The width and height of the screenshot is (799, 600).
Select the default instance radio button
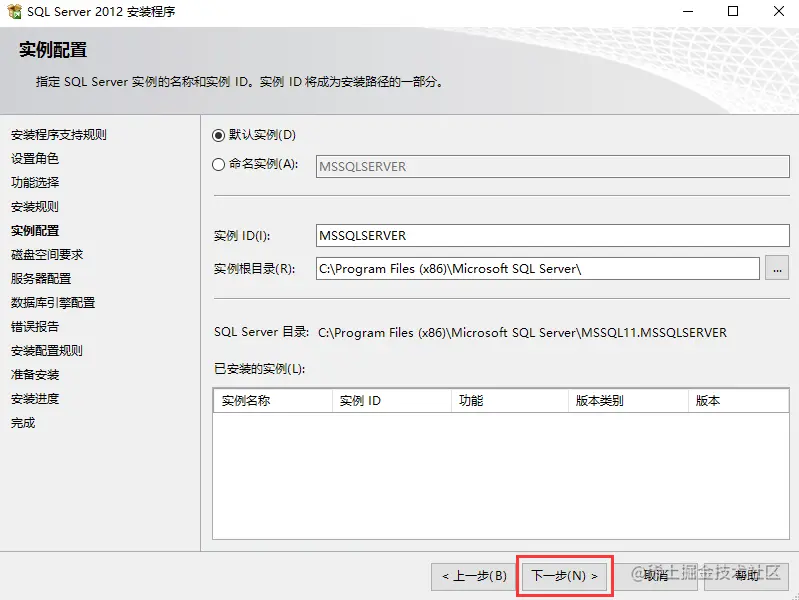[218, 135]
